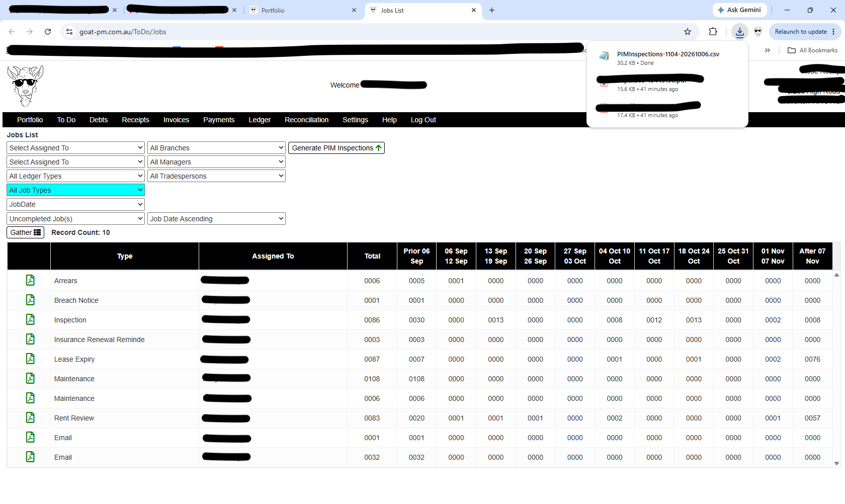
Task: Open Portfolio menu
Action: coord(30,120)
